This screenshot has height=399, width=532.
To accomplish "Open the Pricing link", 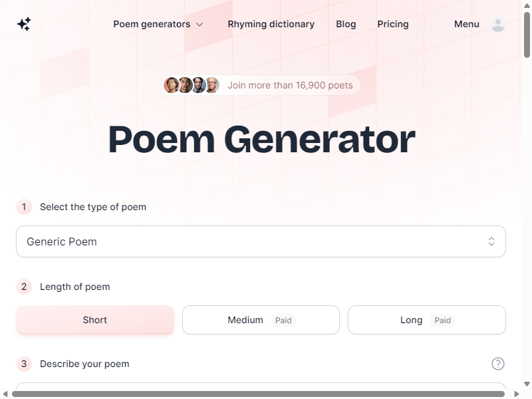I will 393,24.
